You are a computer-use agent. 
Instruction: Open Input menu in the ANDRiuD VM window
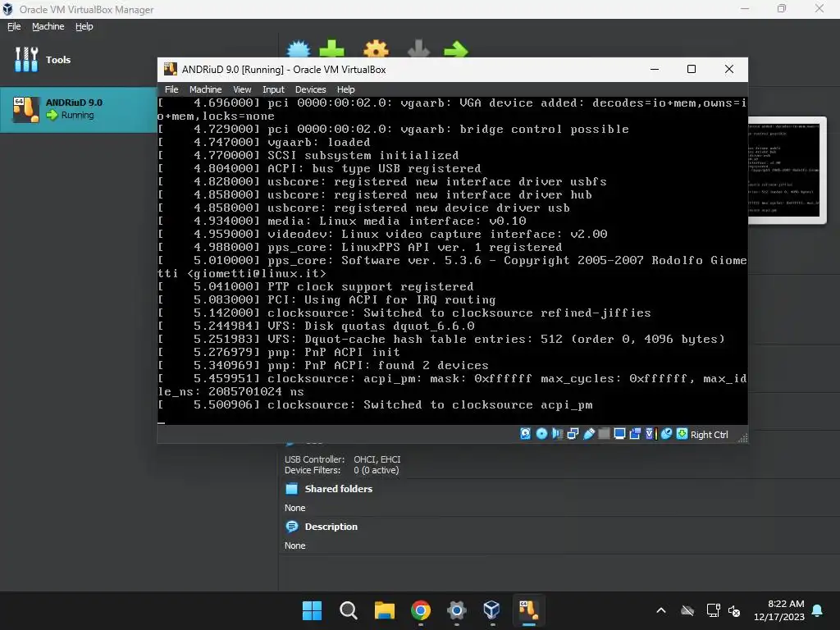pos(273,89)
